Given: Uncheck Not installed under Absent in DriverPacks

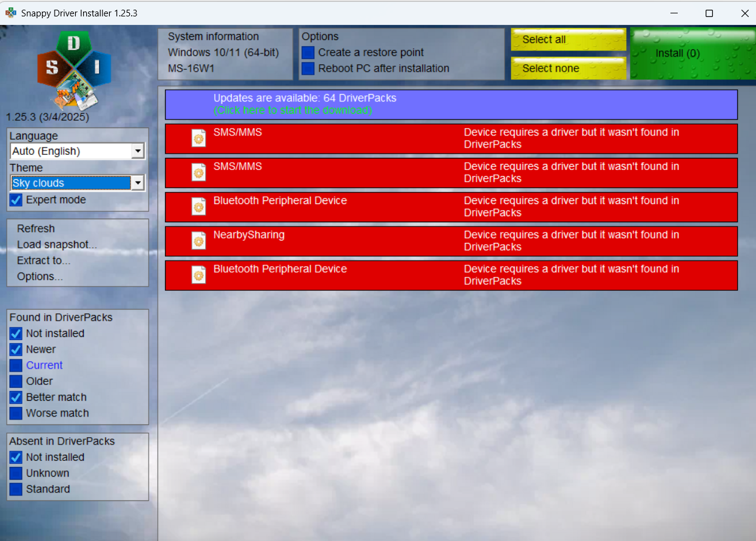Looking at the screenshot, I should pos(16,457).
